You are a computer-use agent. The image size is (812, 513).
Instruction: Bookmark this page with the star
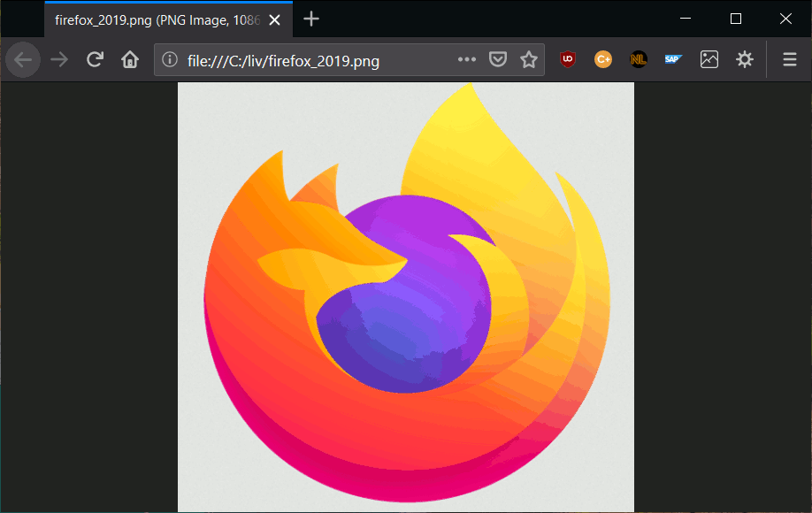coord(529,59)
